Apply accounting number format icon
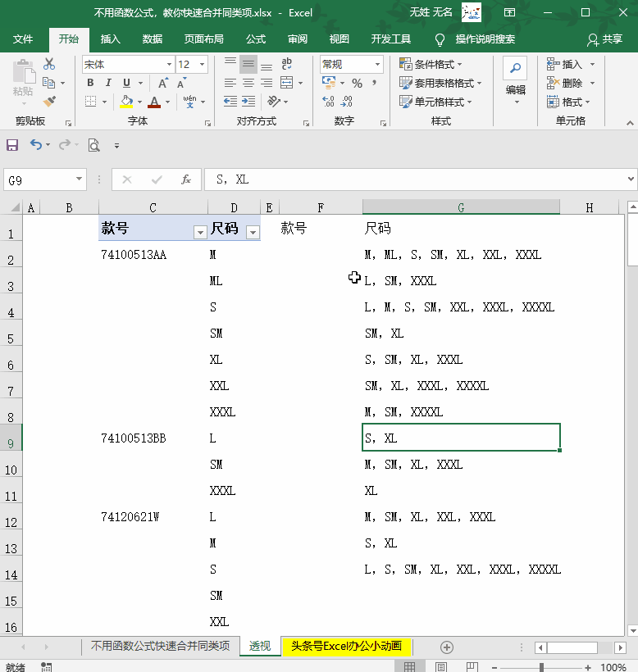The width and height of the screenshot is (638, 672). click(x=329, y=83)
